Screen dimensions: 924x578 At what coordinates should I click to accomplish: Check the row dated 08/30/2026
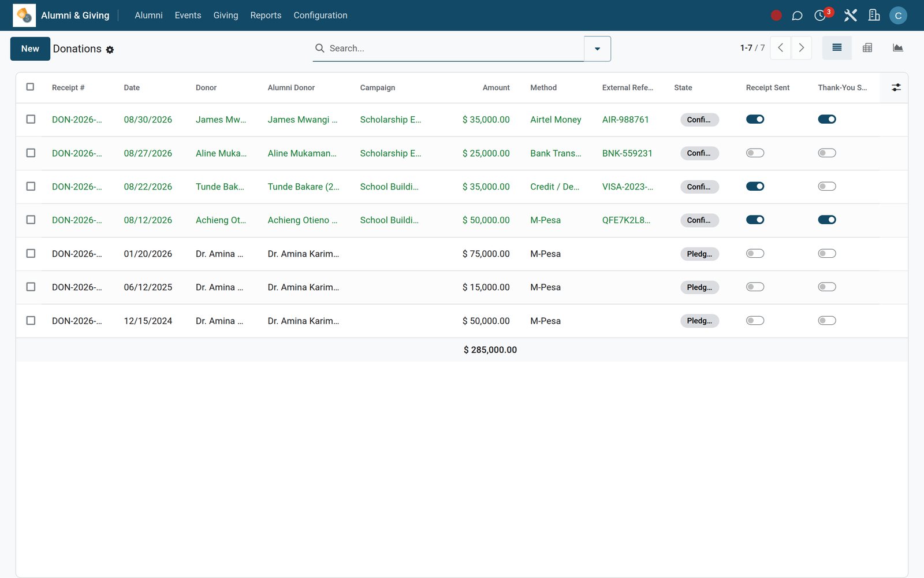pyautogui.click(x=31, y=119)
